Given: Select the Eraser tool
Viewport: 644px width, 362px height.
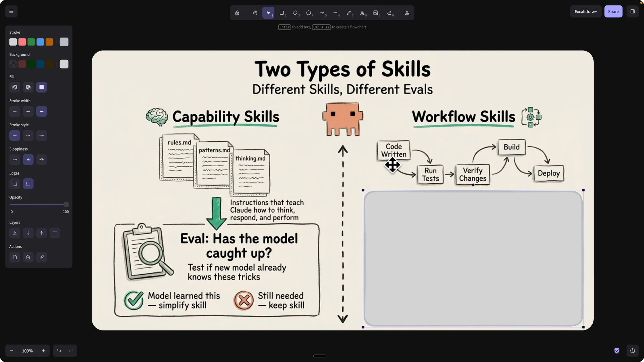Looking at the screenshot, I should [389, 13].
